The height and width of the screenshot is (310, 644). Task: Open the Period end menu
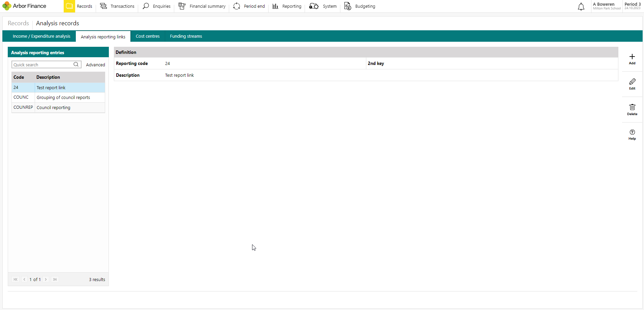pos(254,6)
